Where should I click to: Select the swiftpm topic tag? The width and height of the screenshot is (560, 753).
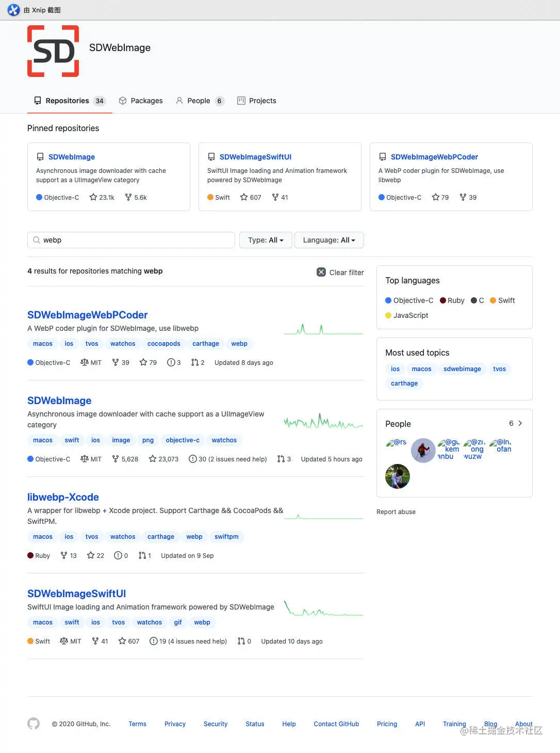pos(226,537)
